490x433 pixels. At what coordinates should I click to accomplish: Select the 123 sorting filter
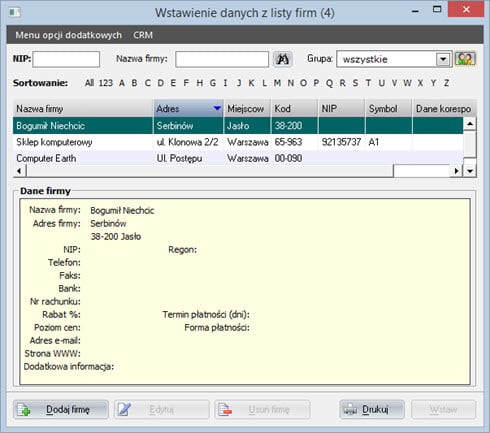click(x=106, y=83)
